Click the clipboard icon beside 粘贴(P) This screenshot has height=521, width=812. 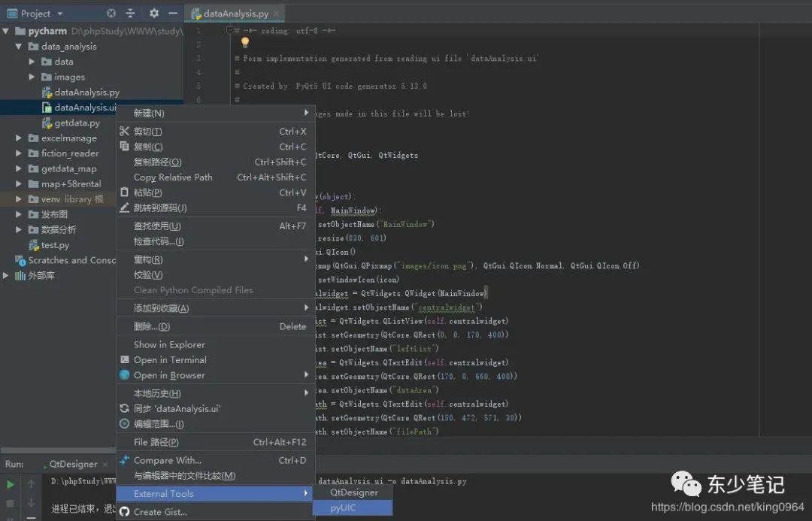[x=124, y=192]
